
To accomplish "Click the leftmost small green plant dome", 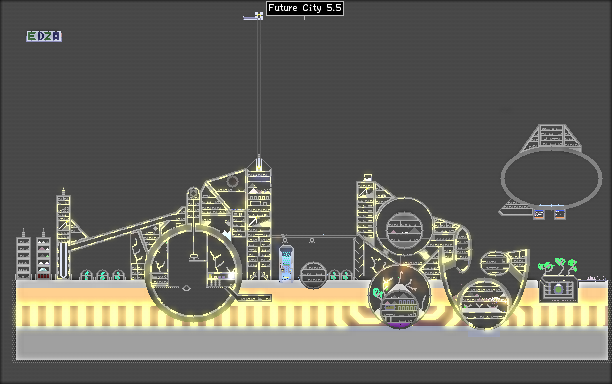I will pyautogui.click(x=86, y=275).
